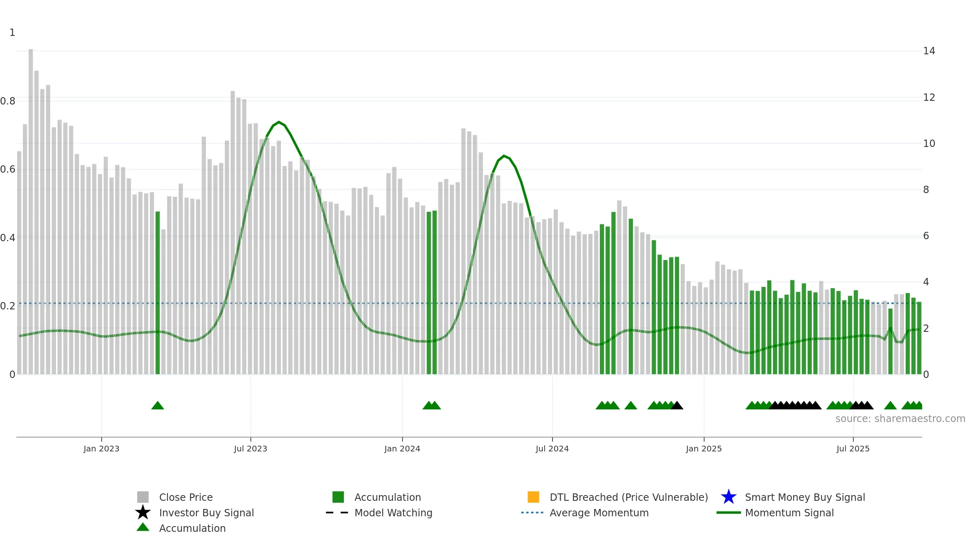This screenshot has width=980, height=551.
Task: Click the green accumulation bar in early 2023
Action: pos(158,293)
